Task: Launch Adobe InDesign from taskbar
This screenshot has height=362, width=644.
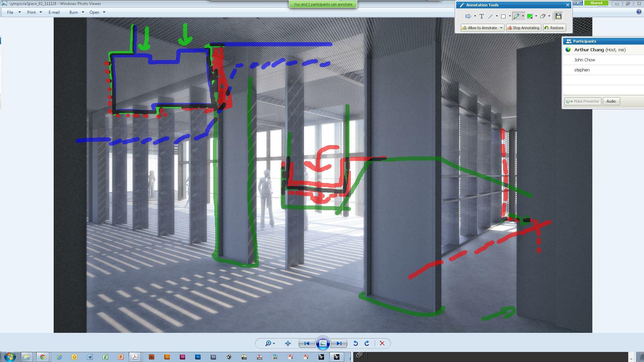Action: click(x=182, y=357)
